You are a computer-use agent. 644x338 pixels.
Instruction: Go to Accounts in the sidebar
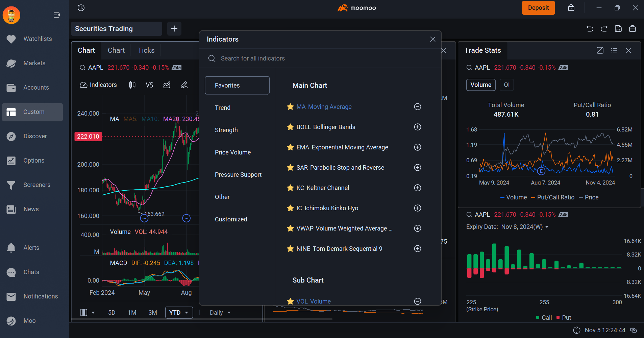[32, 88]
